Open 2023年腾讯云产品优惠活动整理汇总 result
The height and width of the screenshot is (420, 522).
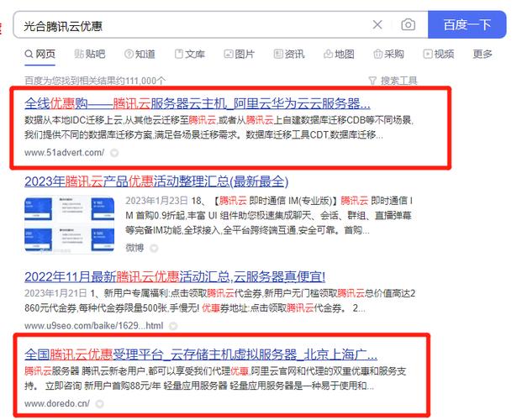pyautogui.click(x=156, y=181)
